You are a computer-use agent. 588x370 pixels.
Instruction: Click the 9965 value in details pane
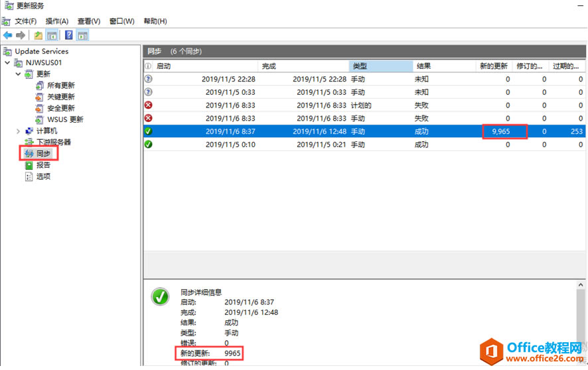coord(232,353)
